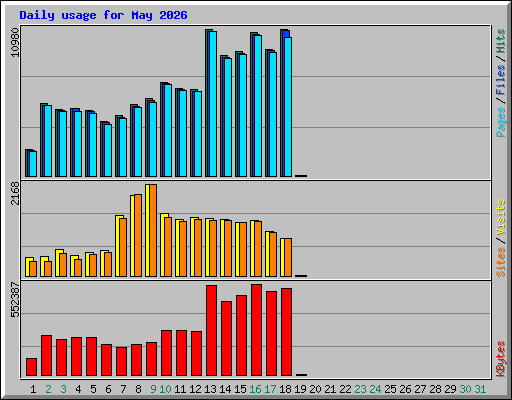Click the Files legend label
This screenshot has height=400, width=512.
tap(501, 80)
